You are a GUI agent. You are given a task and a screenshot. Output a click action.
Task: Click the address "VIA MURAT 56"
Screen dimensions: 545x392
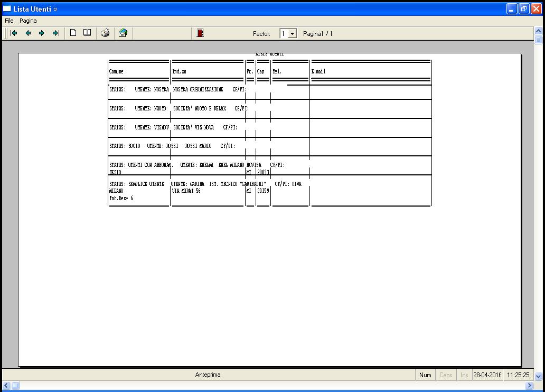(186, 191)
